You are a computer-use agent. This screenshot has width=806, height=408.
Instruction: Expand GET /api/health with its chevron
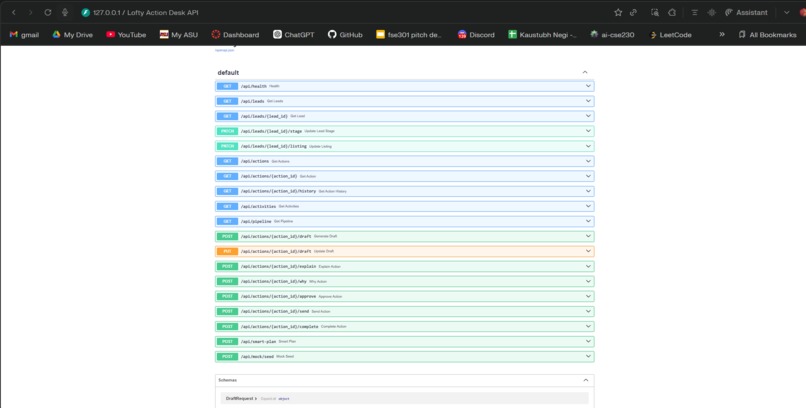tap(588, 86)
